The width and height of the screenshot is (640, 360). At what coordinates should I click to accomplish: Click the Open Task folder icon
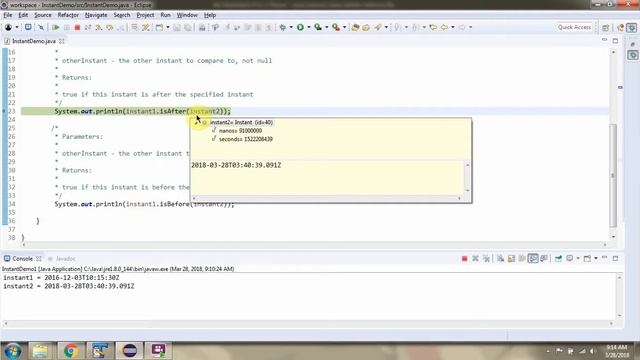366,27
